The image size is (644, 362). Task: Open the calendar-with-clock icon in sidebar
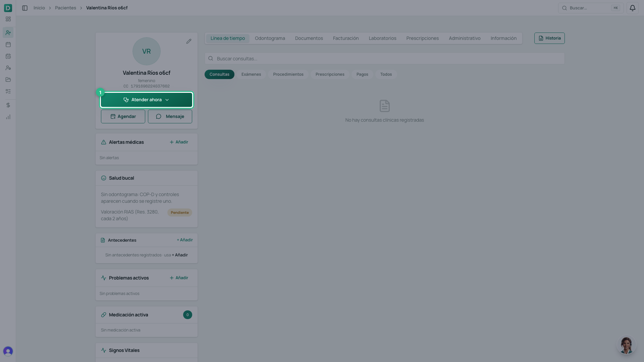pyautogui.click(x=8, y=56)
